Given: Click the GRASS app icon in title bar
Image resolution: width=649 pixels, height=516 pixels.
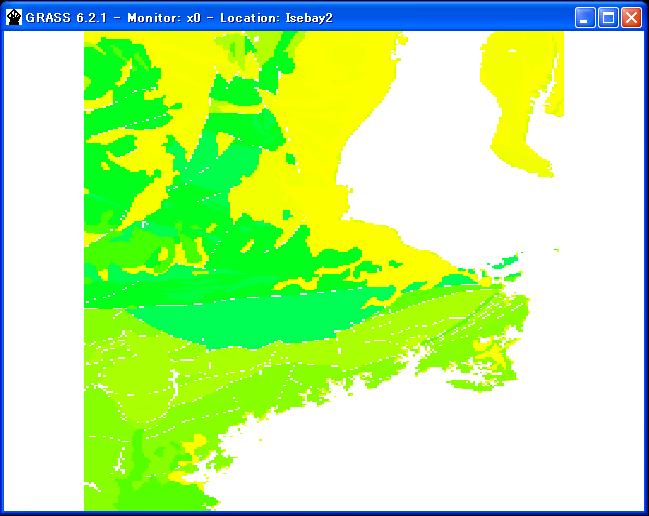Looking at the screenshot, I should click(x=14, y=17).
